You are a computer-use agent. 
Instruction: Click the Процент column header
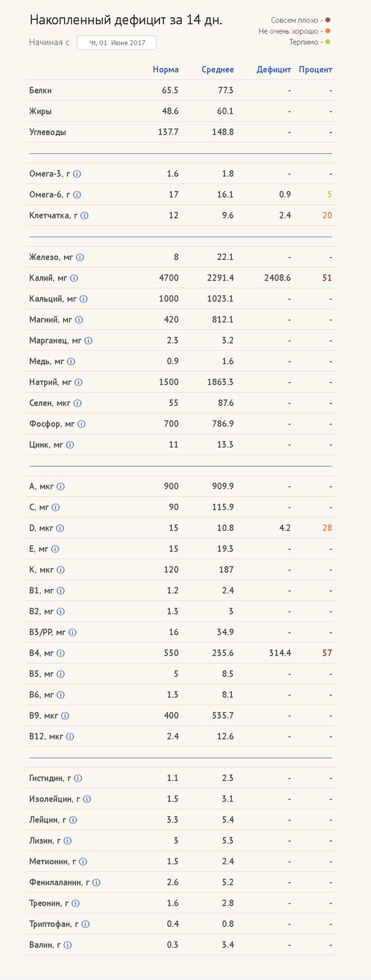click(315, 70)
